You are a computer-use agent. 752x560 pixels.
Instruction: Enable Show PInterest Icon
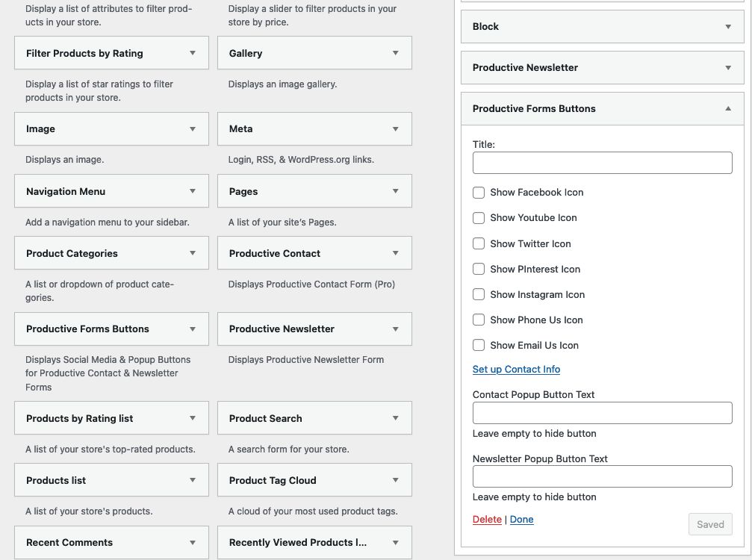pos(479,269)
